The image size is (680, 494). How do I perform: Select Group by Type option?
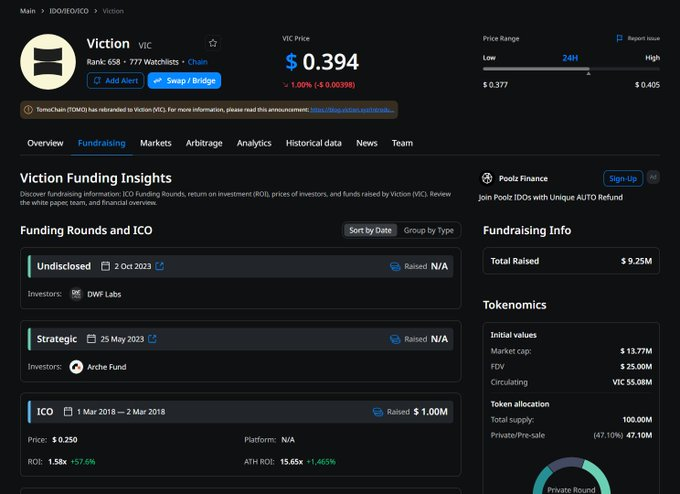[x=429, y=230]
